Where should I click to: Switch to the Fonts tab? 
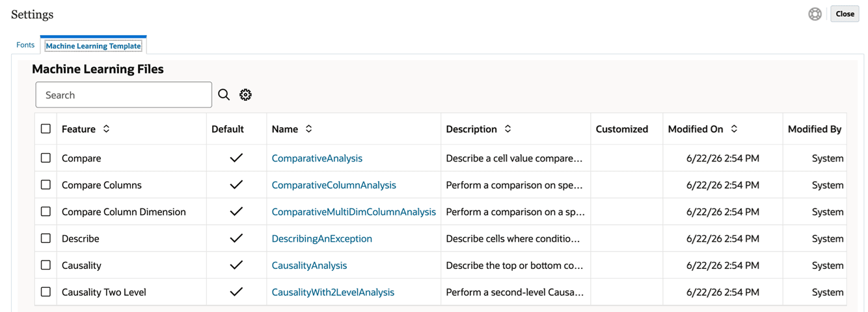click(x=25, y=45)
